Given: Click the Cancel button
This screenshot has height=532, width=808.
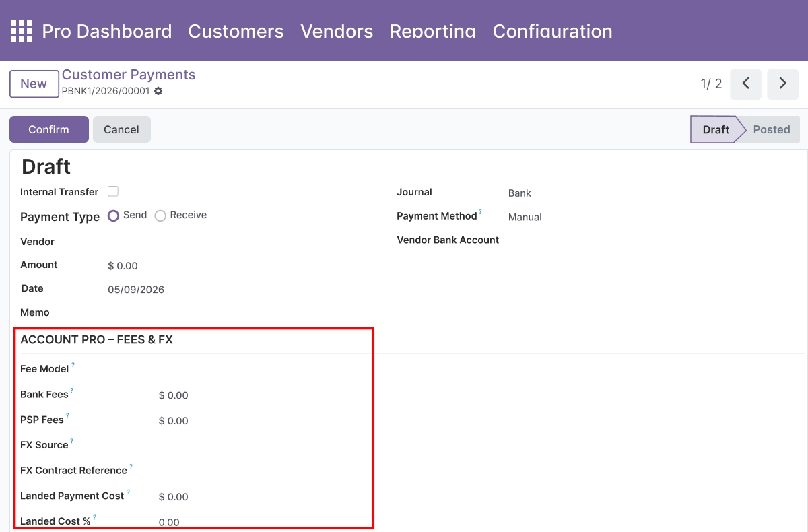Looking at the screenshot, I should (x=121, y=129).
